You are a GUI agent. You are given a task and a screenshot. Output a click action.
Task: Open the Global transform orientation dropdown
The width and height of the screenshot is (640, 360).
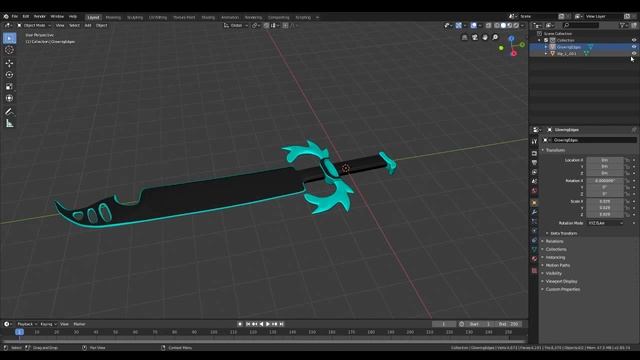[236, 25]
